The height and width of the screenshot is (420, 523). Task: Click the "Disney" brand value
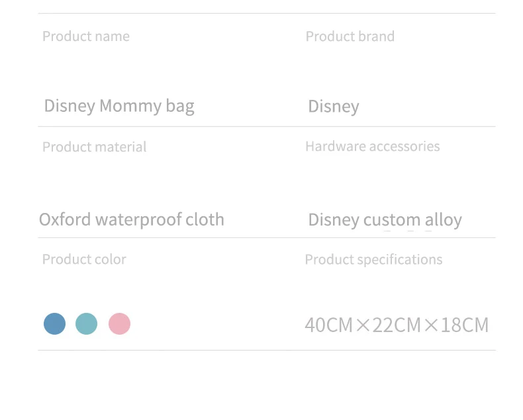click(334, 106)
